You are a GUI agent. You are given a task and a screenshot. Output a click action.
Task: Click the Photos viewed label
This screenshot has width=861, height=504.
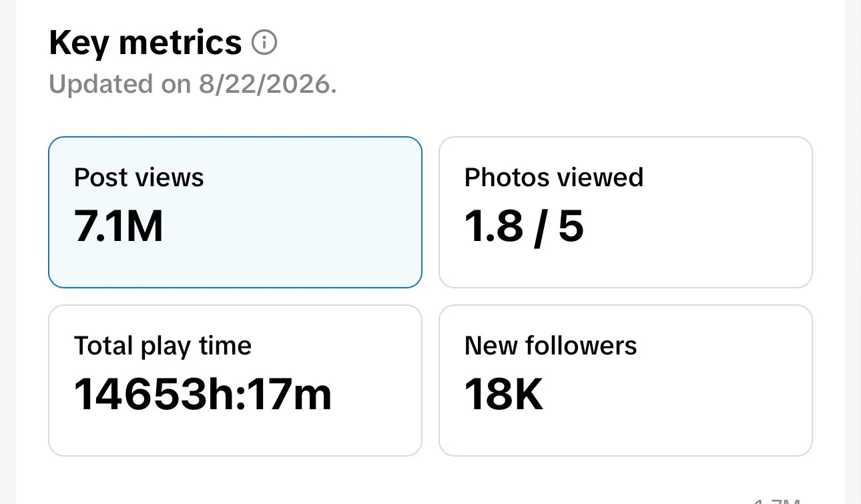click(554, 178)
